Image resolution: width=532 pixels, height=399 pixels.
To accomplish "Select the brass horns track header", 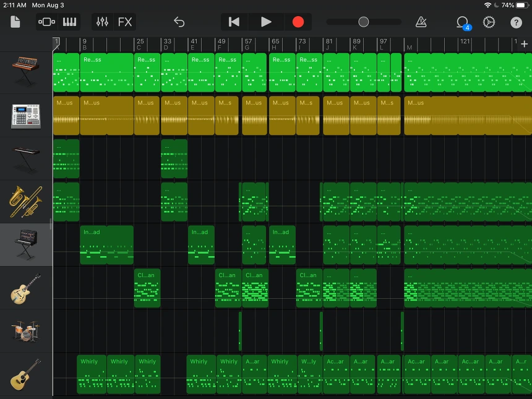I will (x=26, y=202).
